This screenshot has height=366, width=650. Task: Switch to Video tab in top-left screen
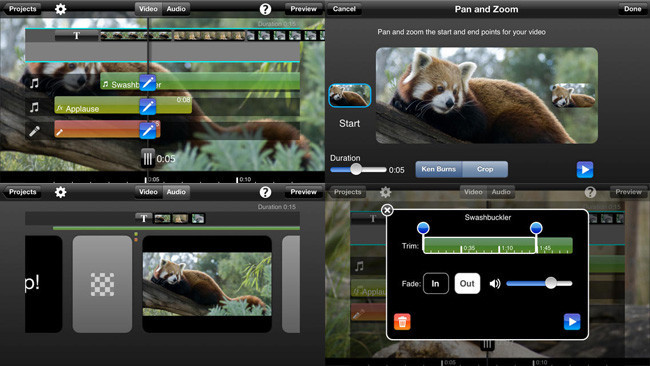(148, 9)
